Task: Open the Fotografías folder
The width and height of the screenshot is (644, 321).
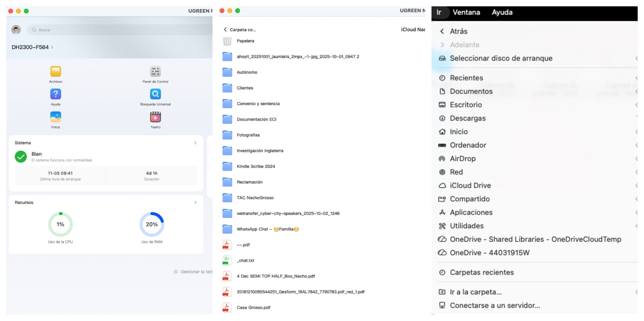Action: (248, 135)
